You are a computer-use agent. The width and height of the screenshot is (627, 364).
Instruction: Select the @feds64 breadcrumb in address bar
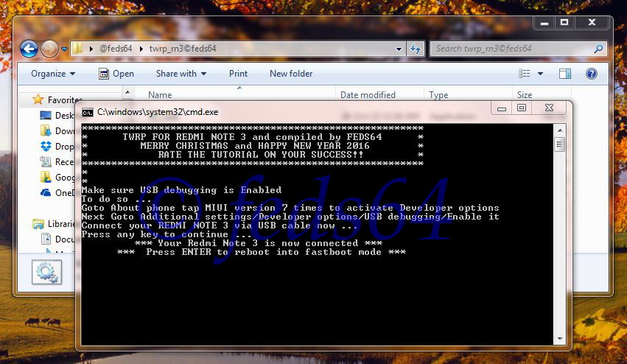116,49
